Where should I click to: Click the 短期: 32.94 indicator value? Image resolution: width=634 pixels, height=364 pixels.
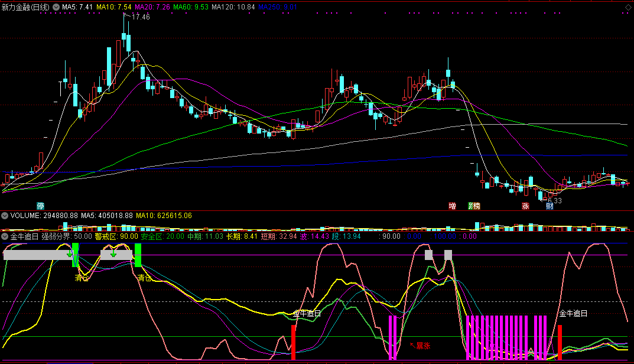tap(278, 236)
